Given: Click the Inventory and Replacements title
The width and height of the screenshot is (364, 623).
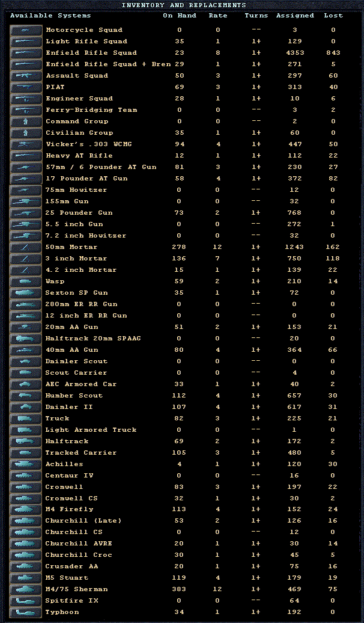Looking at the screenshot, I should pyautogui.click(x=183, y=5).
